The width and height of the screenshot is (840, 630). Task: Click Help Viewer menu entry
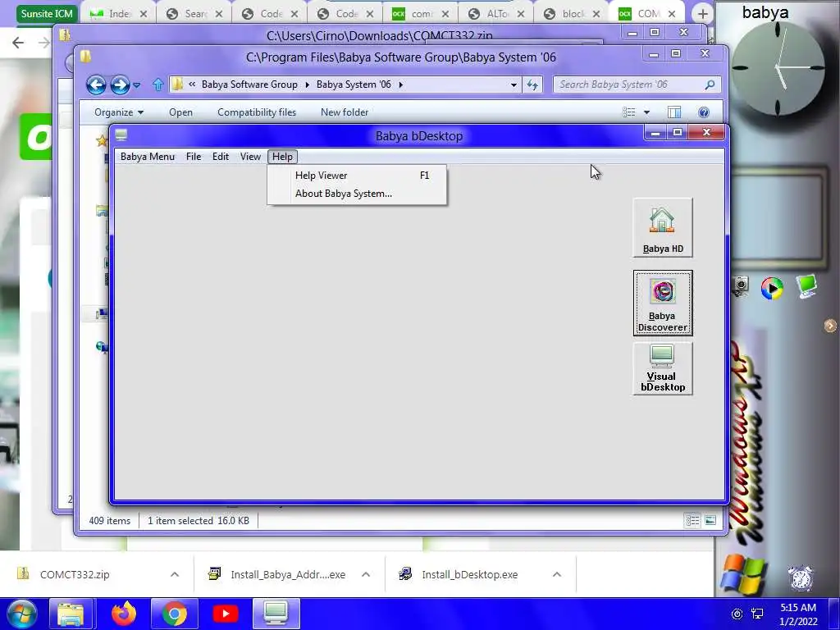pyautogui.click(x=357, y=176)
